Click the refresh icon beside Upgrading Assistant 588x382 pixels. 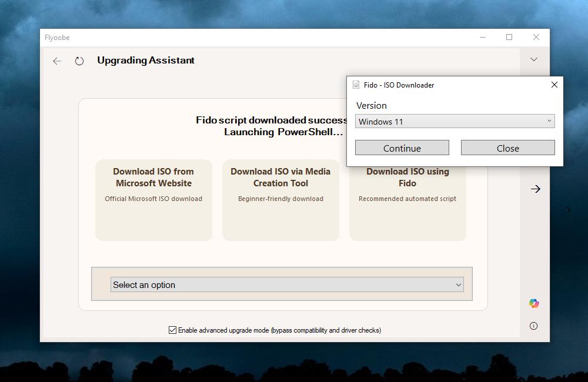tap(79, 61)
